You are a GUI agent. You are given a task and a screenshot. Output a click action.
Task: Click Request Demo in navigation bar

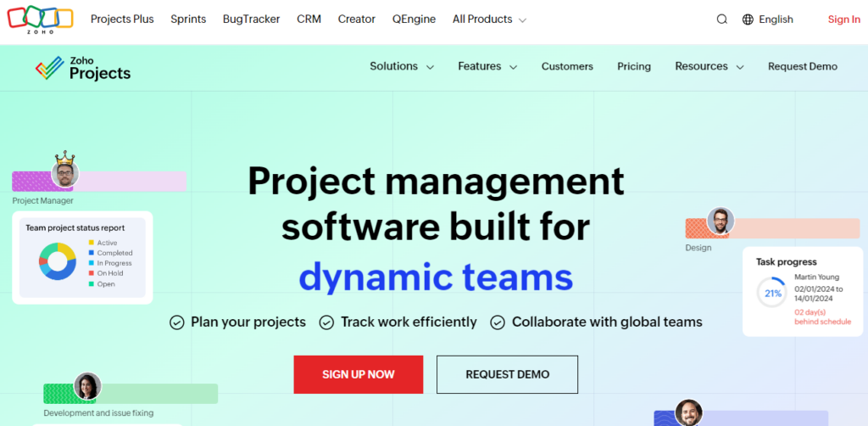click(803, 66)
